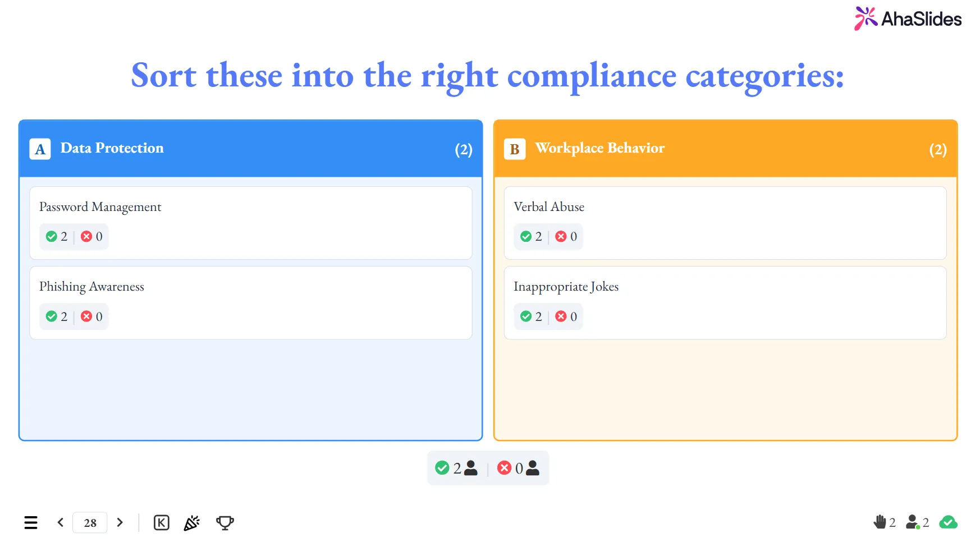Go to the previous slide
This screenshot has width=980, height=542.
point(61,523)
